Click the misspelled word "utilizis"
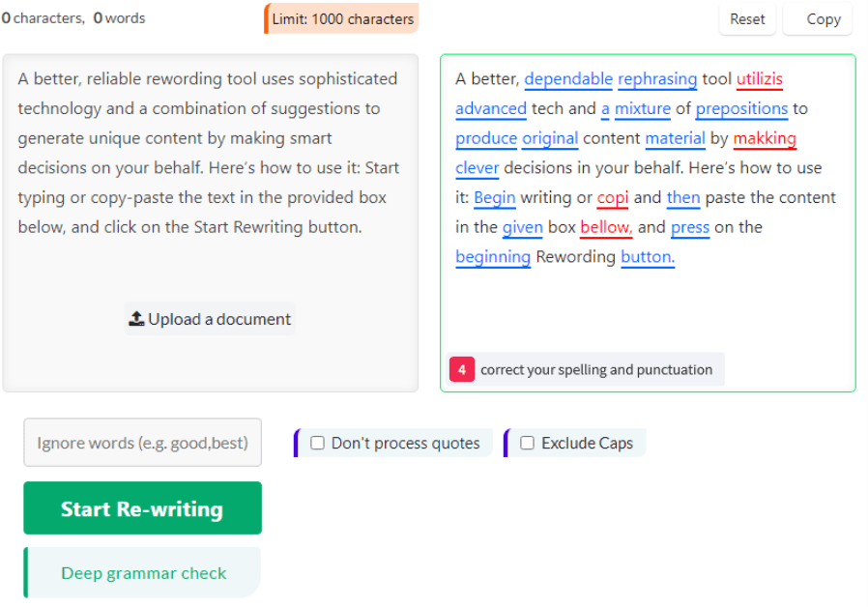This screenshot has width=868, height=607. coord(759,79)
